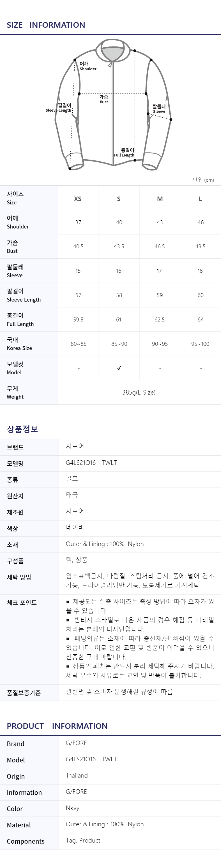Click the Korean model name G4LS21O16 TWLT
221x868 pixels.
coord(91,463)
